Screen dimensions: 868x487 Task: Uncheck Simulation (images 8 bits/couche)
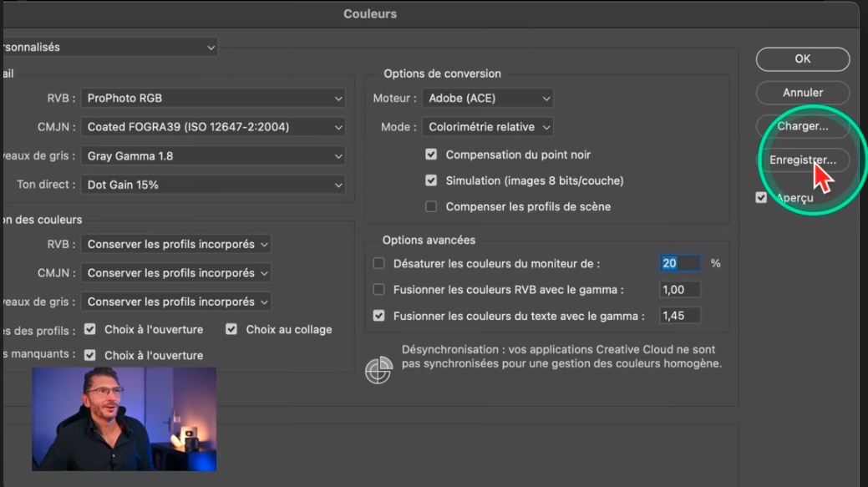point(431,180)
